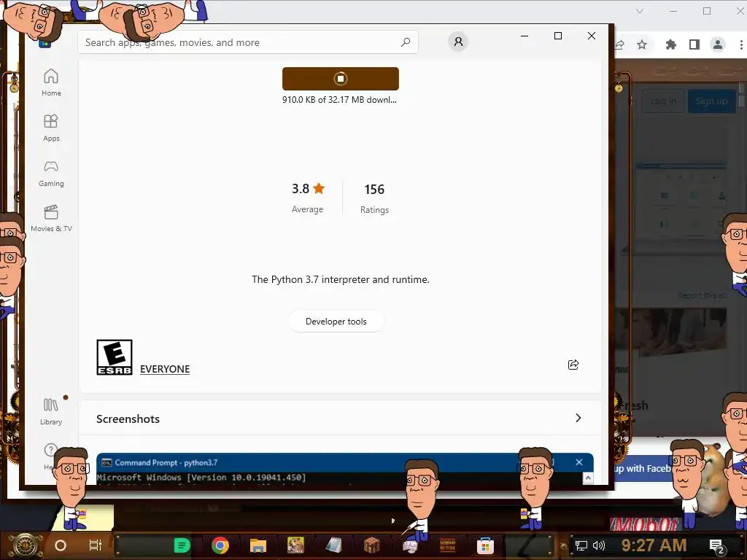The image size is (747, 560).
Task: Open the Library in the sidebar
Action: pos(51,411)
